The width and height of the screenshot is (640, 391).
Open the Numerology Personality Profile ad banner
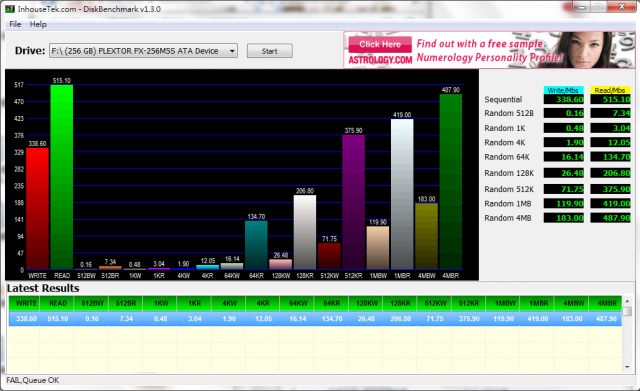489,50
